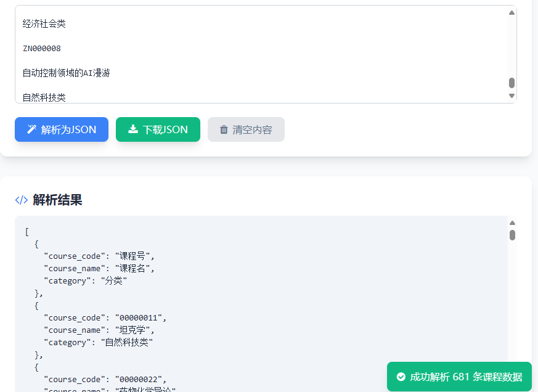Click the download icon on 下载JSON button
Screen dimensions: 538x392
pos(132,129)
